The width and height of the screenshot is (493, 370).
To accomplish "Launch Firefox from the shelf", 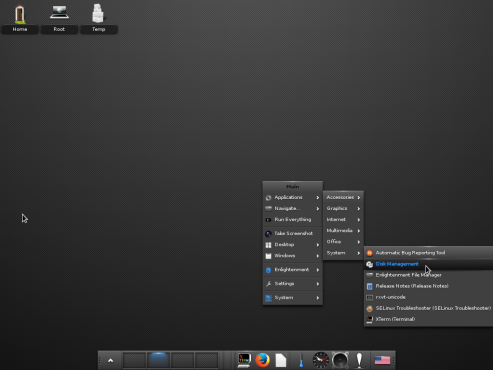I will [262, 360].
